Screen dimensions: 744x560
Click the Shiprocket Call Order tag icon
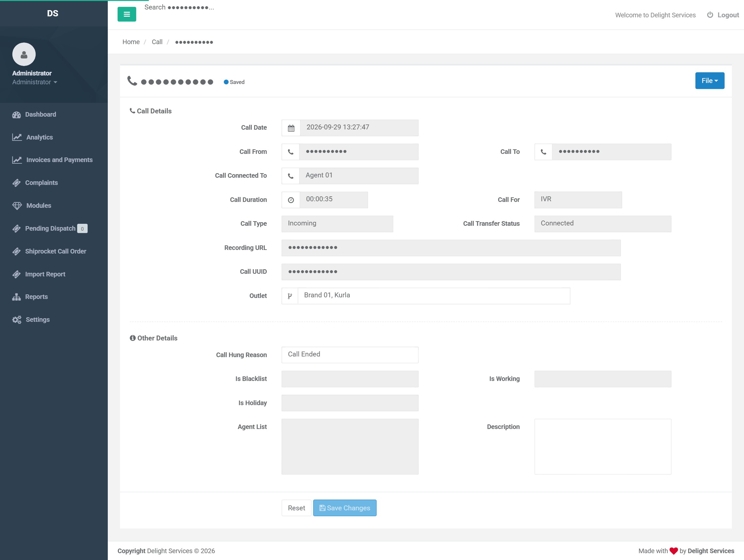[x=16, y=251]
